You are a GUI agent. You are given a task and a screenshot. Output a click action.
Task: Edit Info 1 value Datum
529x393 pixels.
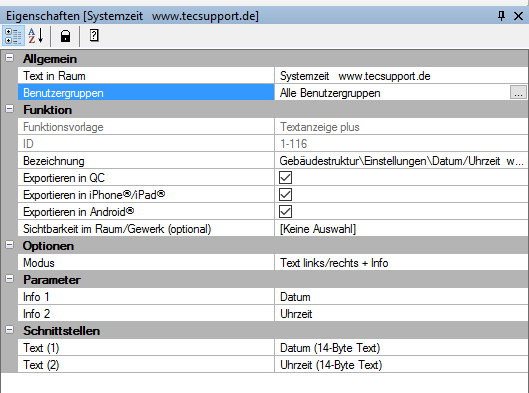[x=401, y=297]
